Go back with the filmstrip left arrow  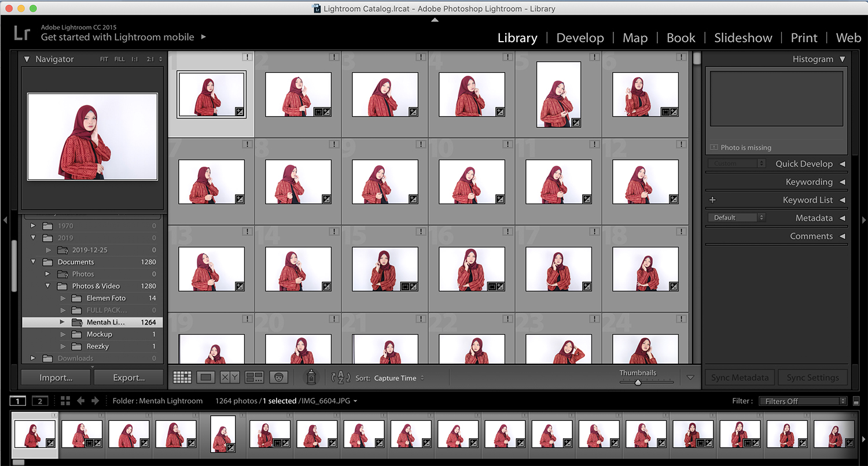81,401
